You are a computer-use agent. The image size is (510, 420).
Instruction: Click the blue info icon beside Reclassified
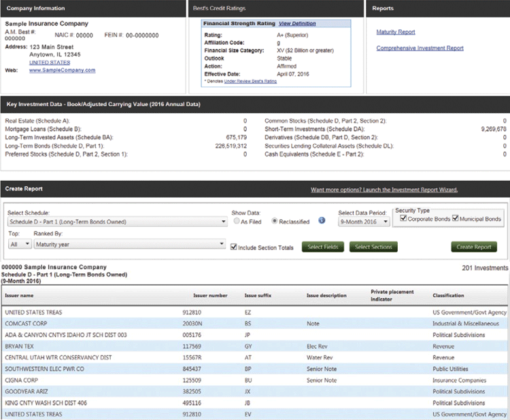(x=322, y=220)
